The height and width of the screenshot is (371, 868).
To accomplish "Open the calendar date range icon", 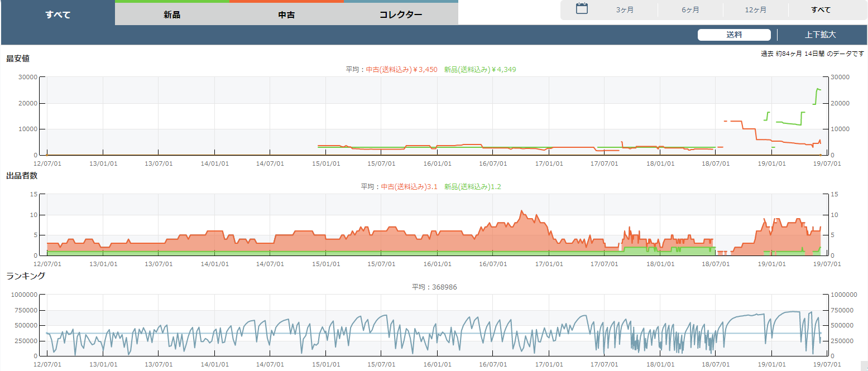I will [x=582, y=9].
